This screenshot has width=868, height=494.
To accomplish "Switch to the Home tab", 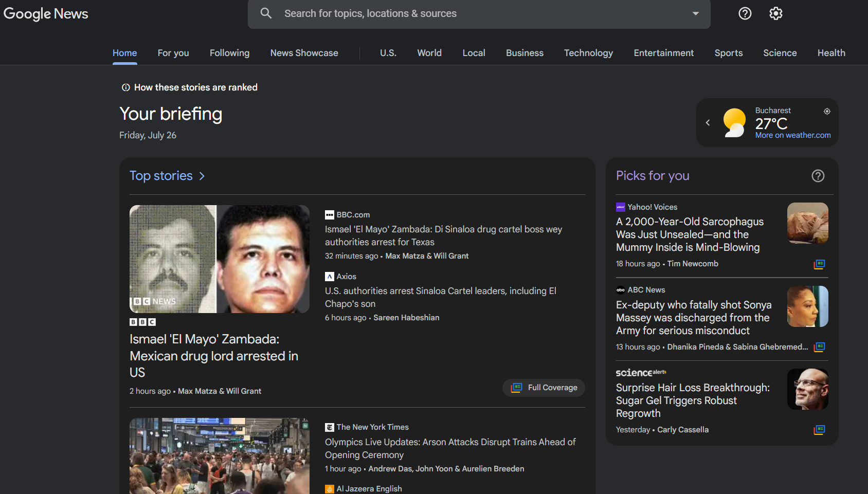I will (125, 53).
